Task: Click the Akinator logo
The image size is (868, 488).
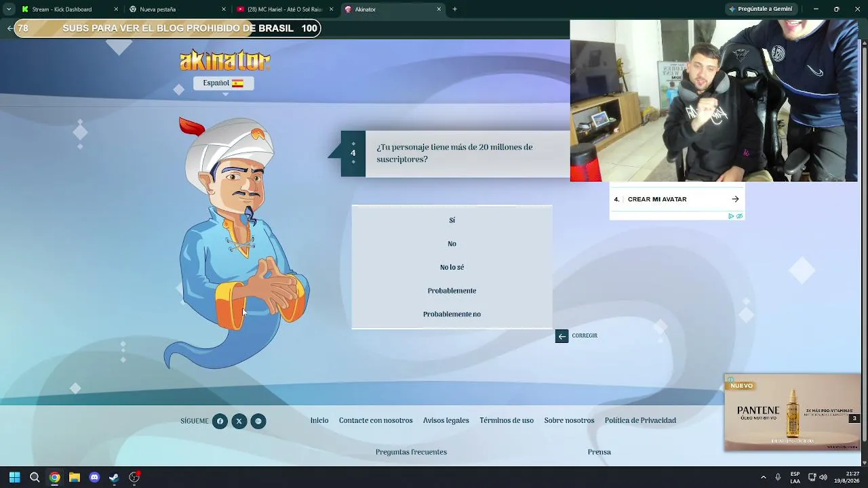Action: 224,60
